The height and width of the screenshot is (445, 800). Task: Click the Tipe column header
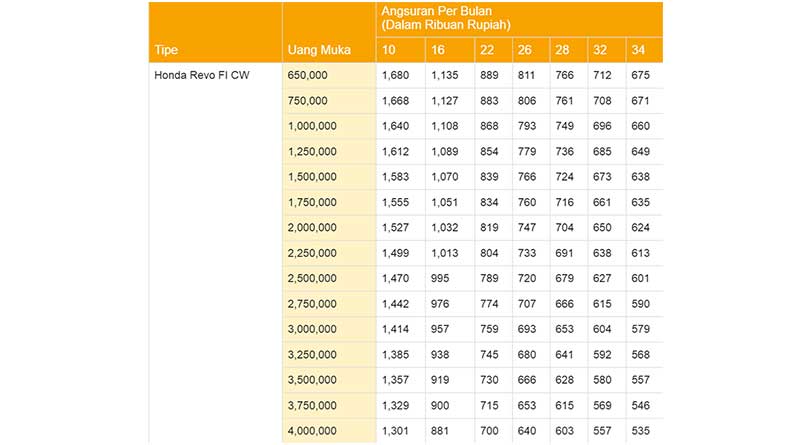[166, 50]
